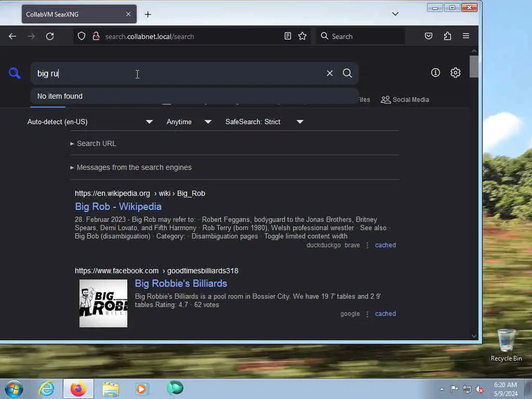Screen dimensions: 532x399
Task: Click the Big Robbie's Billiards thumbnail
Action: [103, 303]
